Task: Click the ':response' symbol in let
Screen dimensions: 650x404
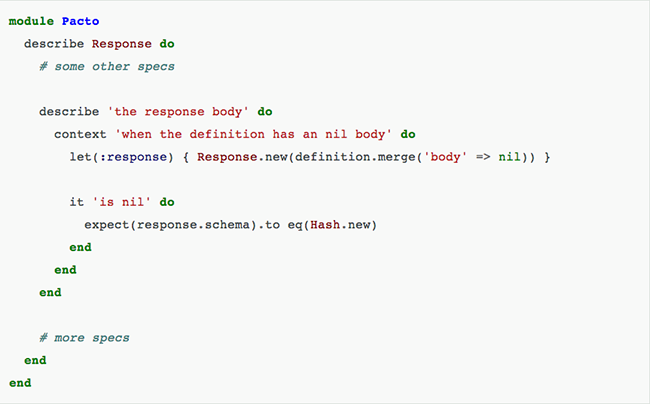Action: click(x=128, y=157)
